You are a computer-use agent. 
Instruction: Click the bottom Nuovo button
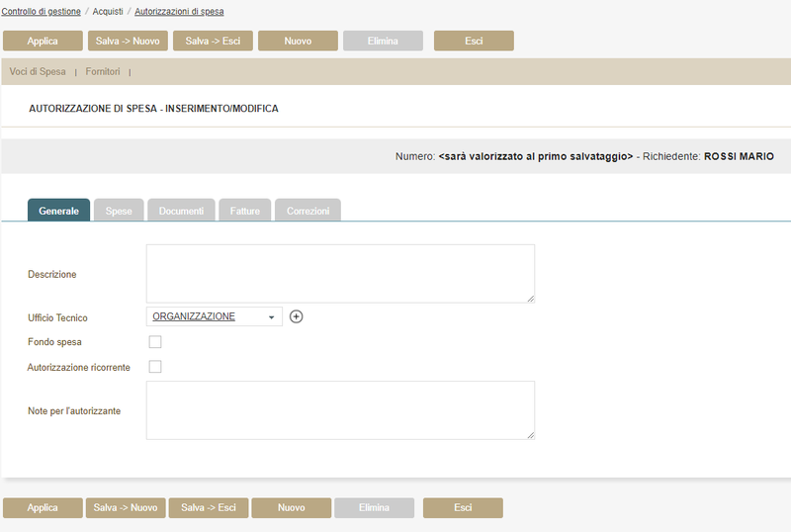pyautogui.click(x=291, y=507)
